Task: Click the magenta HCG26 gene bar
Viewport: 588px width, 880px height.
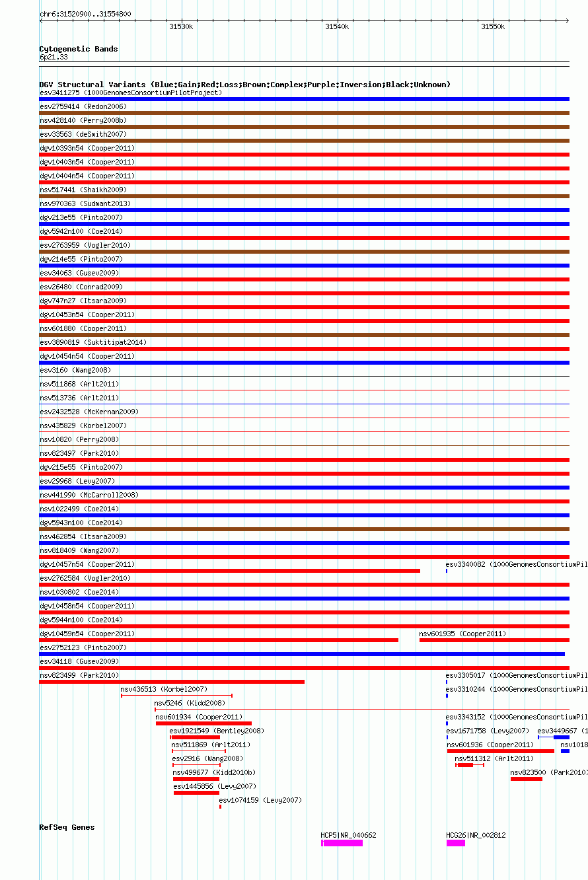Action: 456,843
